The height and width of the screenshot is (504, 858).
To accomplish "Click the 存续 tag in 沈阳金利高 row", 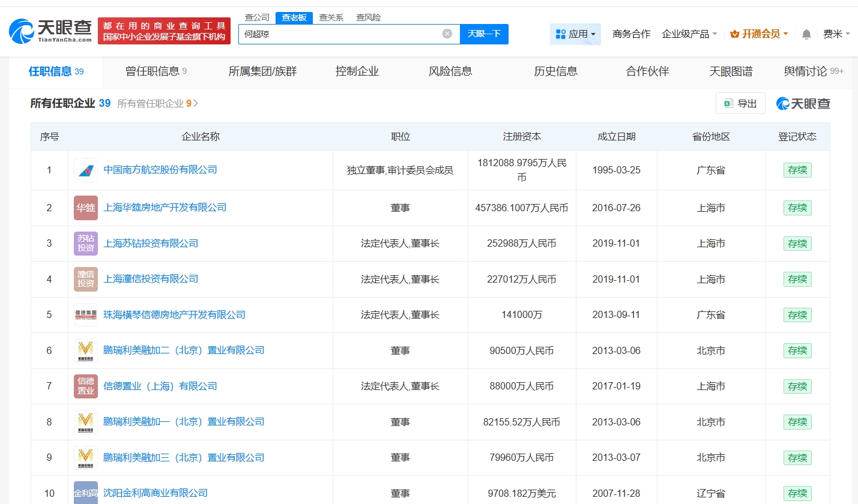I will click(x=797, y=493).
